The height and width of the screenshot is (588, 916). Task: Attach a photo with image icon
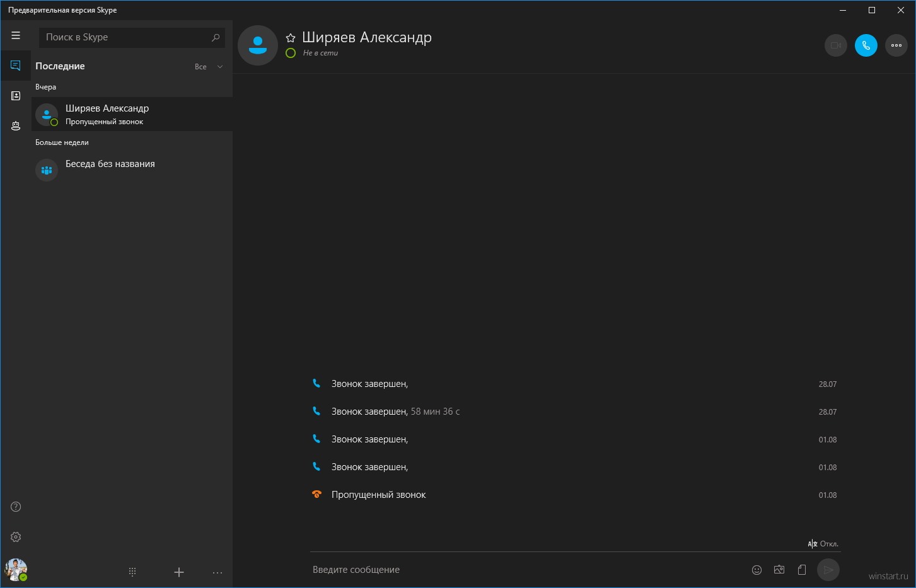click(x=779, y=570)
